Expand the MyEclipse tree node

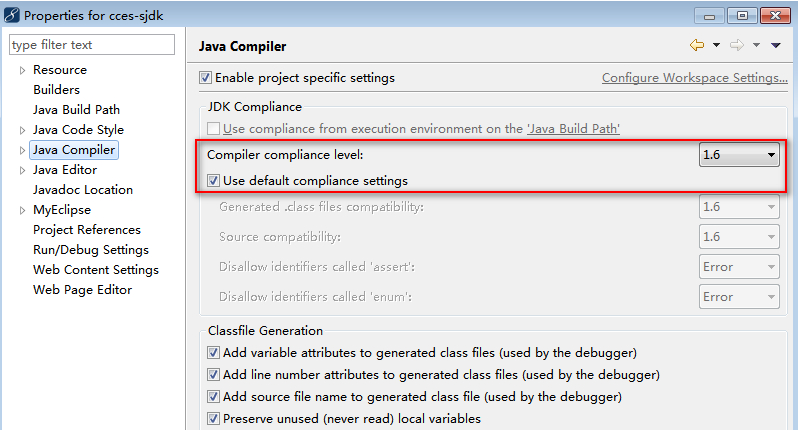(22, 210)
